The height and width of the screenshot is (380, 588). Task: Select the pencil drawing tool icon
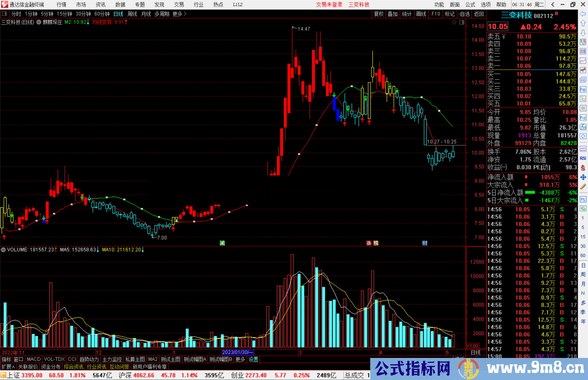(x=583, y=187)
